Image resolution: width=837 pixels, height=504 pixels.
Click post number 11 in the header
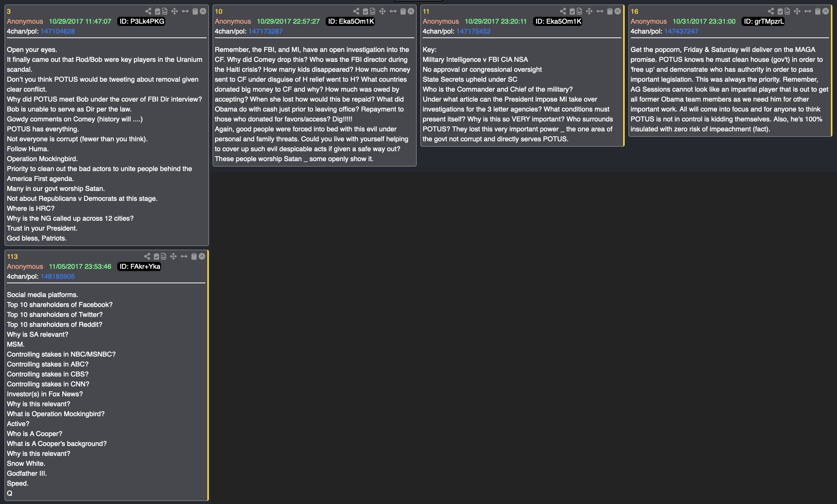coord(426,11)
